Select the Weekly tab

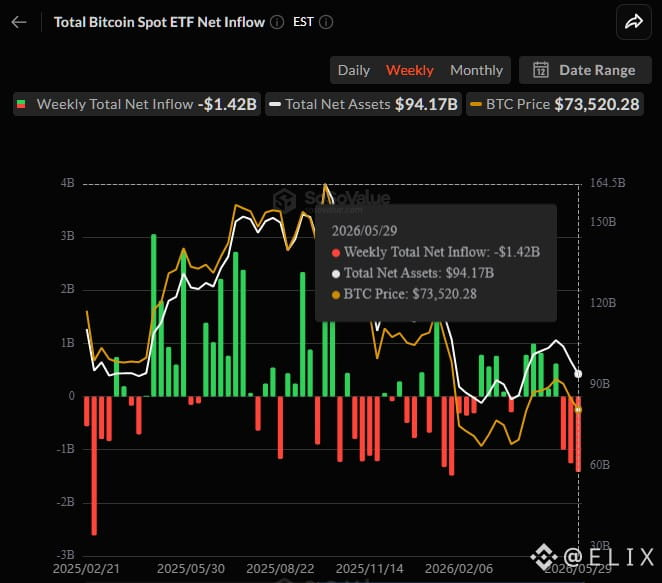click(x=410, y=70)
